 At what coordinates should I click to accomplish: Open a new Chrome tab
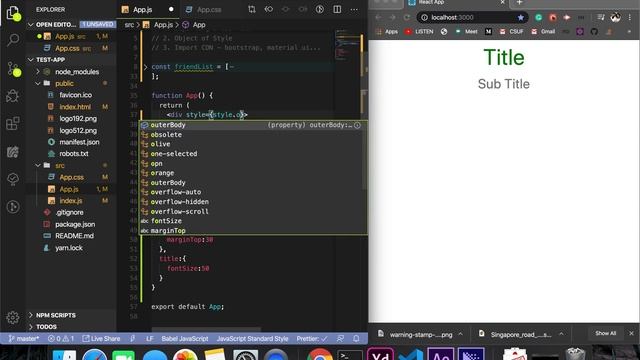click(x=519, y=3)
